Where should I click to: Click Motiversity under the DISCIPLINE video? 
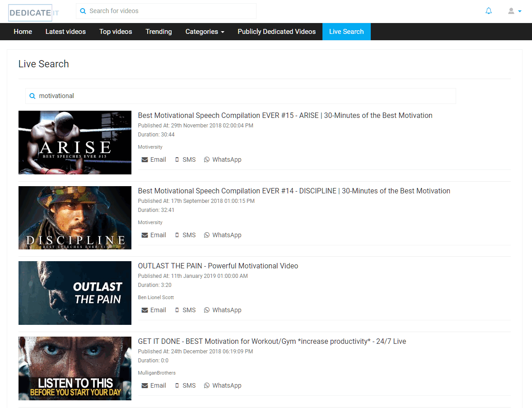(150, 222)
